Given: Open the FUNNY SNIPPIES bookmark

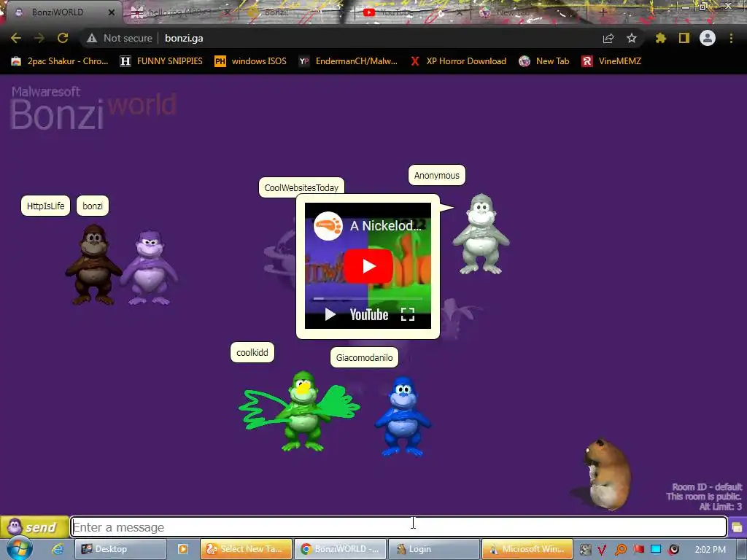Looking at the screenshot, I should coord(161,61).
